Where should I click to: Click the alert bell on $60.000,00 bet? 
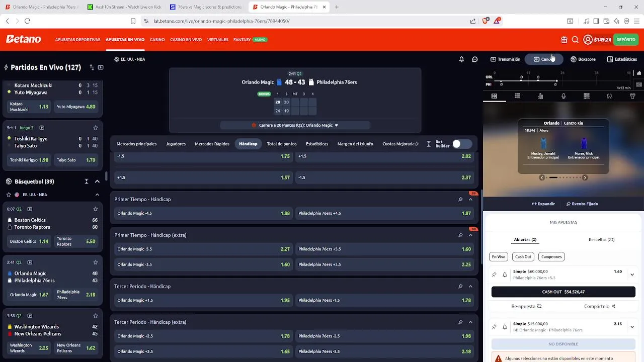505,275
